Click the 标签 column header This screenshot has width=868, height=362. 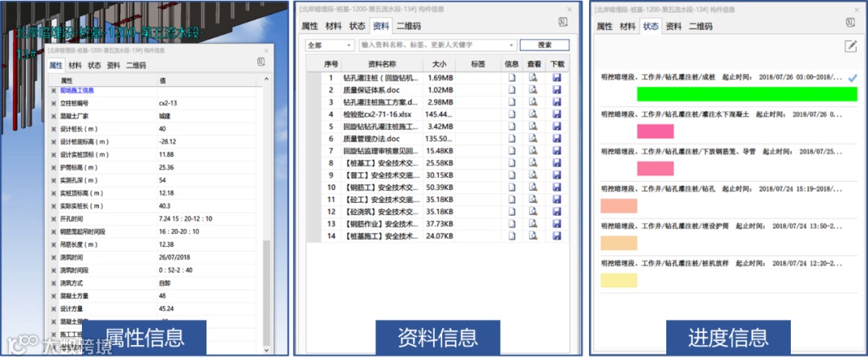click(x=478, y=64)
